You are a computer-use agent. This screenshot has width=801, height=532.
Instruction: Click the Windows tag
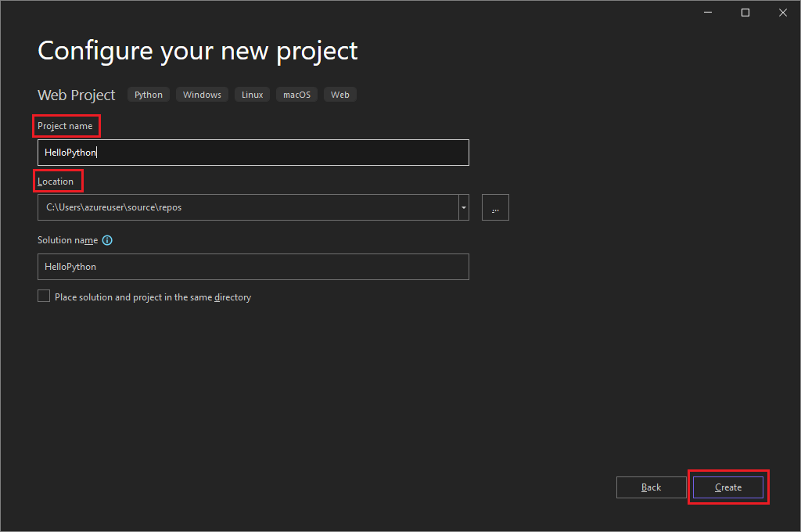pyautogui.click(x=203, y=95)
